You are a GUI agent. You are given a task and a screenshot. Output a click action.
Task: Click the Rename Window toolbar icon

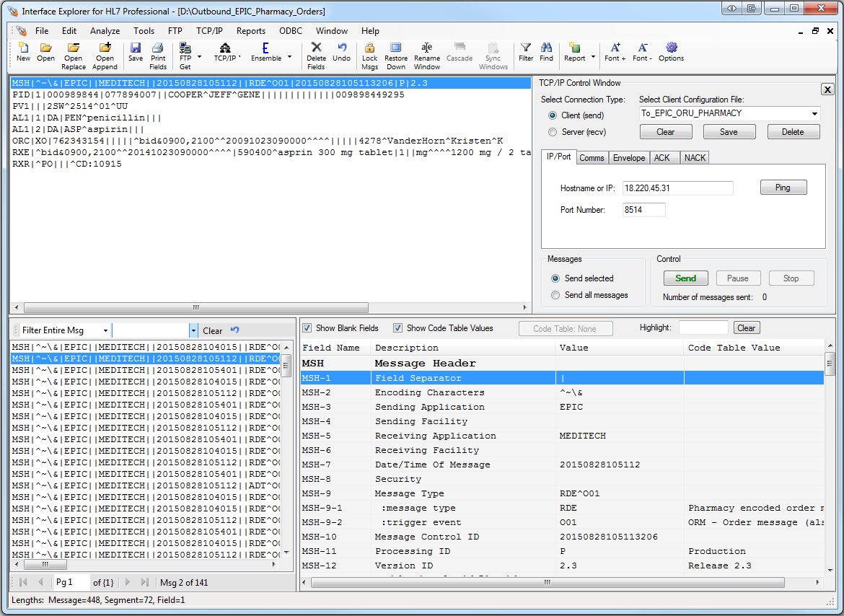tap(427, 56)
